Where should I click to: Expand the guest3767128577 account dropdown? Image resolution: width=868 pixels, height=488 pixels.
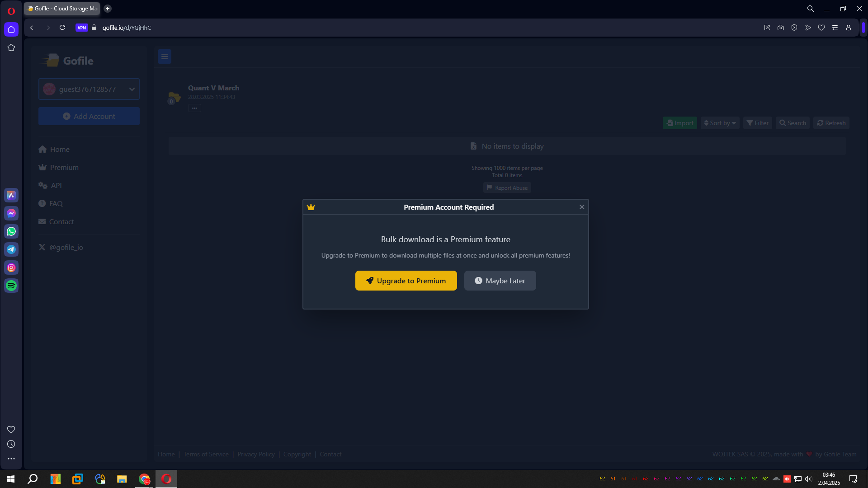click(89, 89)
